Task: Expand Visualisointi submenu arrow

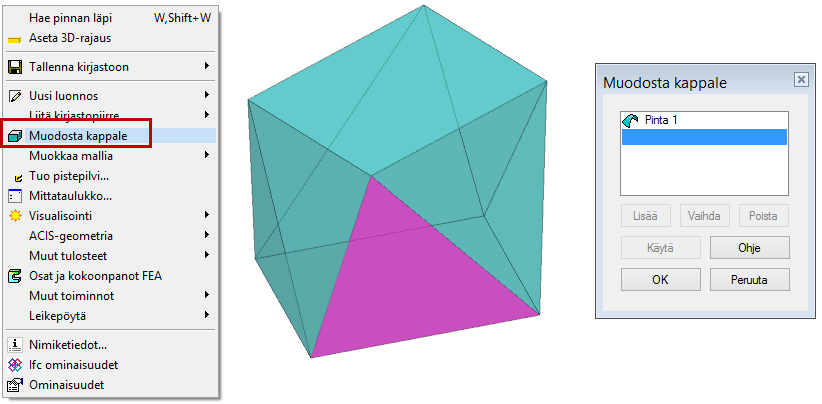Action: pyautogui.click(x=207, y=215)
